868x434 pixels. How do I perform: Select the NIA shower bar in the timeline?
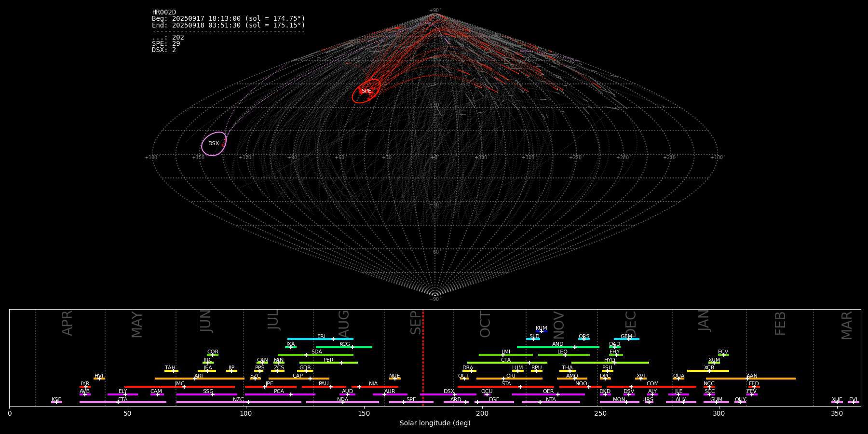(375, 387)
